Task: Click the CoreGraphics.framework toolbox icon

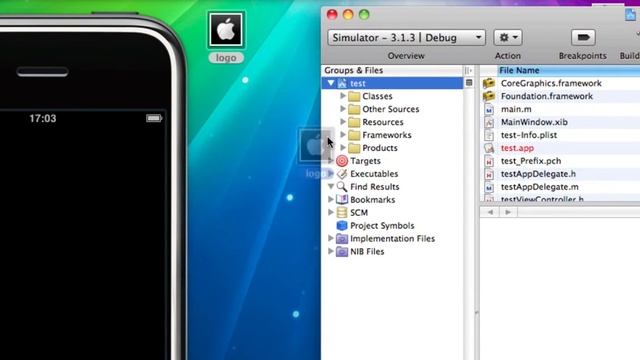Action: [489, 83]
